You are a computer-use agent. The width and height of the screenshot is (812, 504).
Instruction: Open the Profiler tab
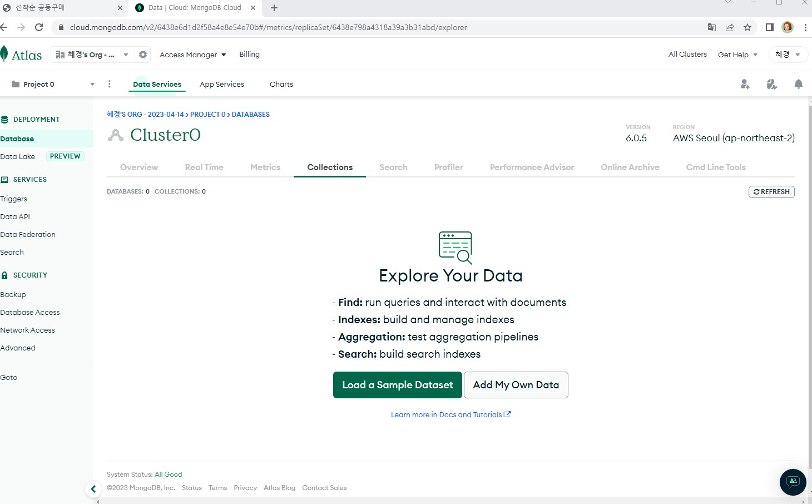(x=449, y=167)
